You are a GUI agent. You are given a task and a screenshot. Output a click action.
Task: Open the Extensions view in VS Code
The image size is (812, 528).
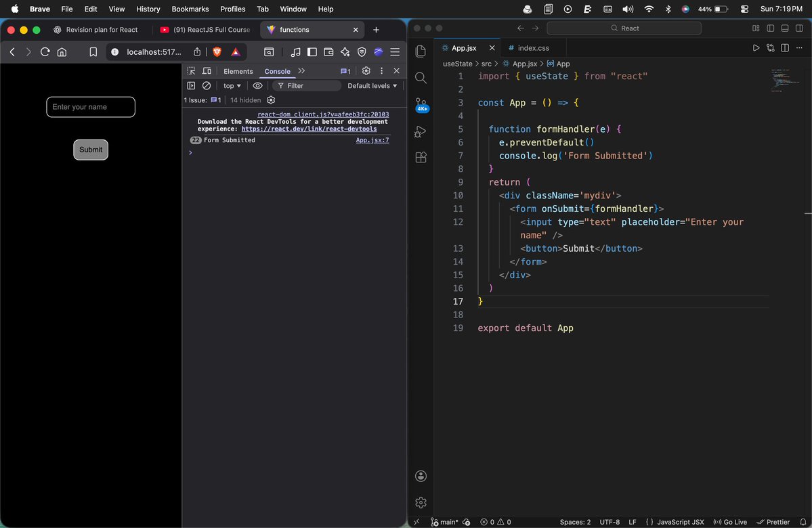tap(421, 157)
